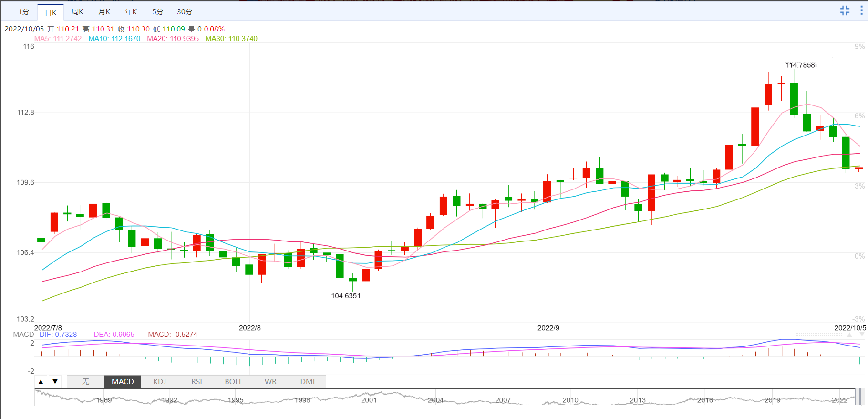Disable indicators with the 无 option
Viewport: 868px width, 419px height.
(x=86, y=382)
